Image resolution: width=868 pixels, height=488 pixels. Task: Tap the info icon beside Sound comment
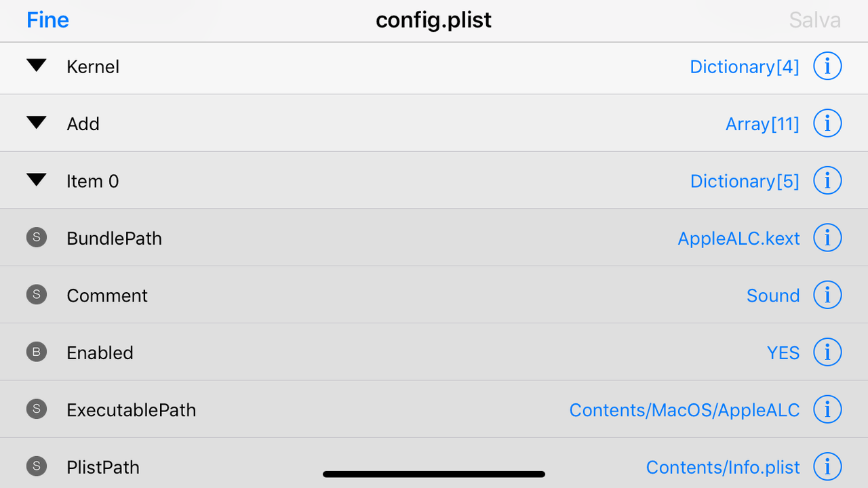tap(827, 295)
